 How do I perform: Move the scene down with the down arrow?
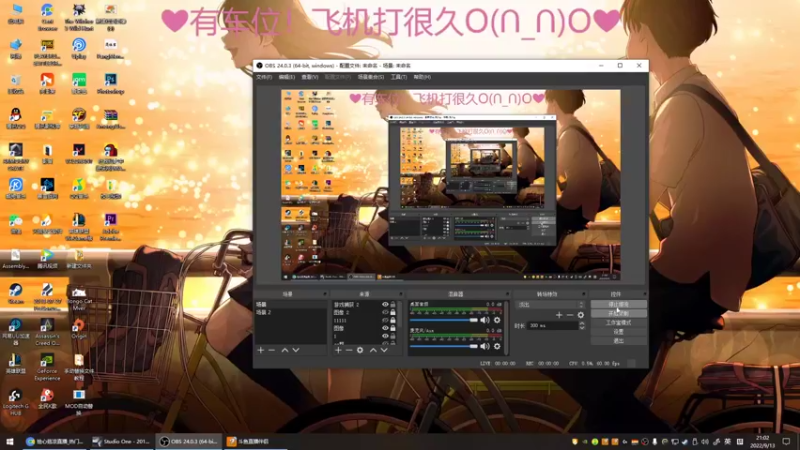296,350
